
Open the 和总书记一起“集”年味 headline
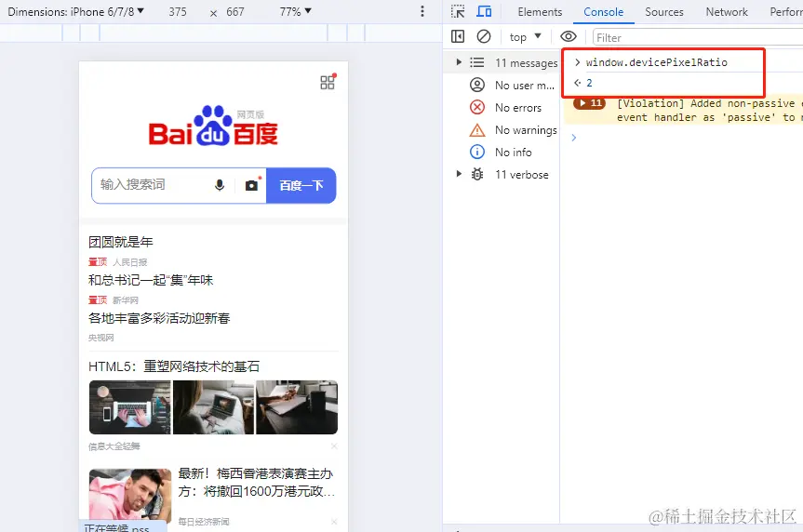(x=151, y=280)
